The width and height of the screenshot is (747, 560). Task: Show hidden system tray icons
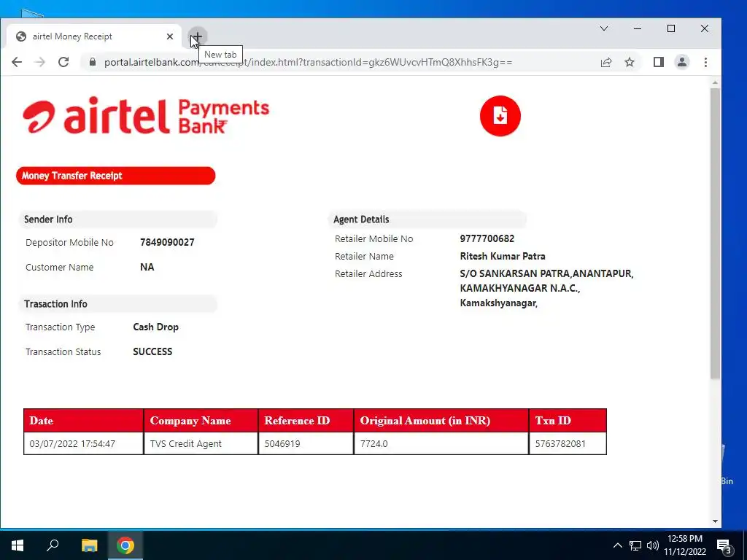pos(617,545)
